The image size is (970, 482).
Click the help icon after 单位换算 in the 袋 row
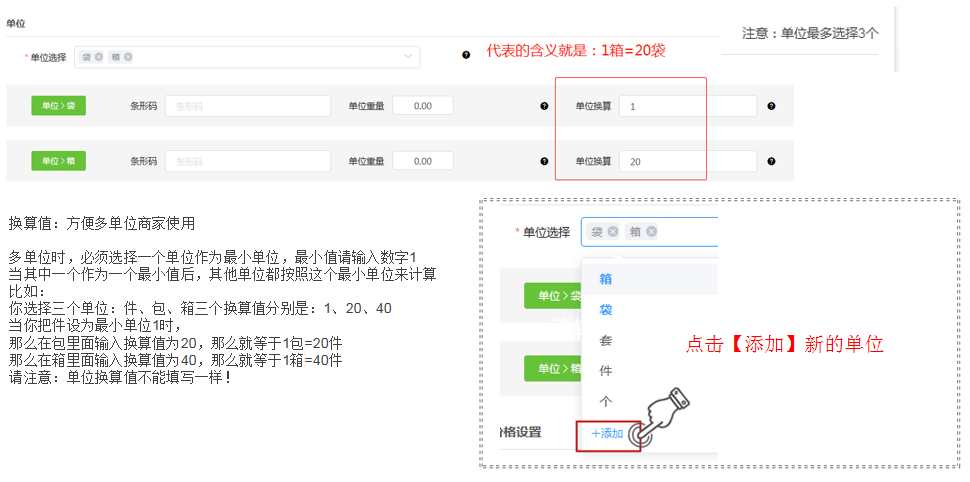(x=771, y=106)
